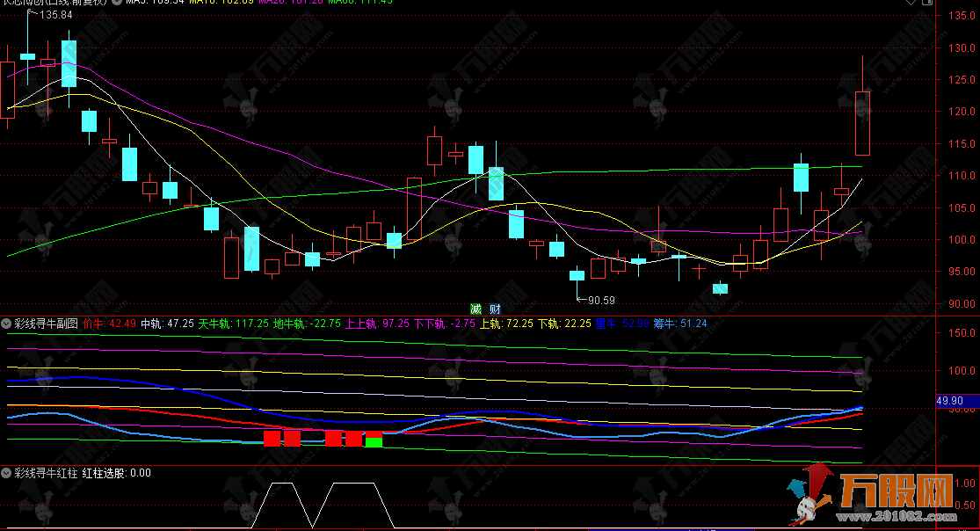Select the green bar in the sub-chart
The height and width of the screenshot is (531, 980).
374,440
